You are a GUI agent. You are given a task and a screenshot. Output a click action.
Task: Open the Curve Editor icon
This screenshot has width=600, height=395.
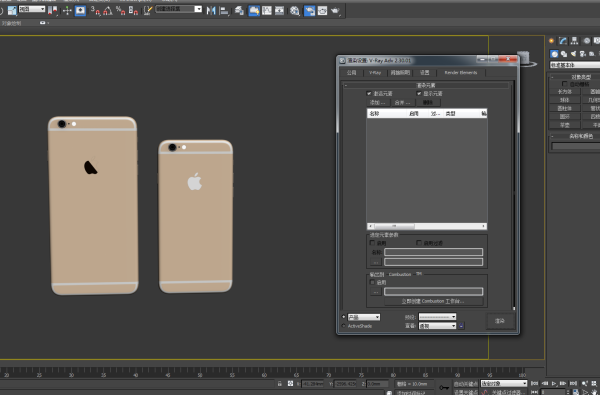click(267, 11)
